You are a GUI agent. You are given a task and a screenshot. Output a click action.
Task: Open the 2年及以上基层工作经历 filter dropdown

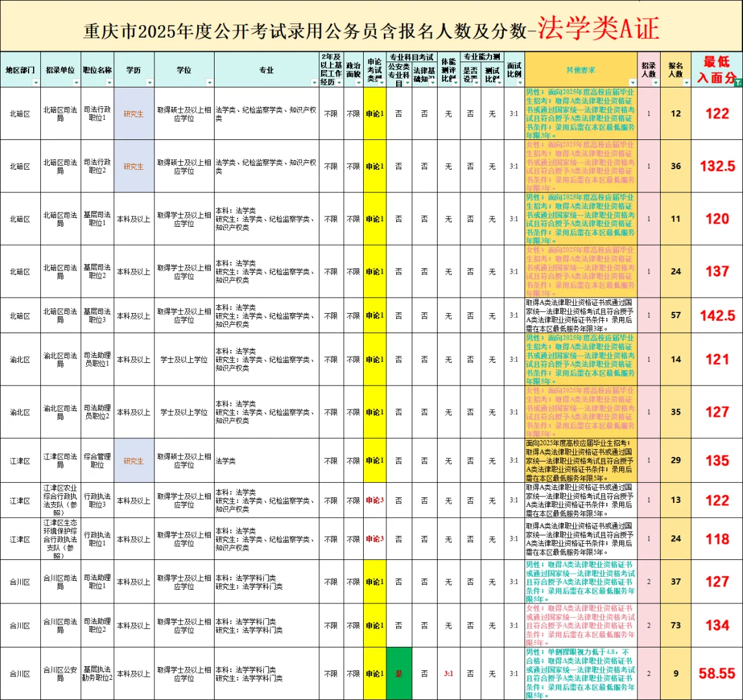[x=339, y=83]
